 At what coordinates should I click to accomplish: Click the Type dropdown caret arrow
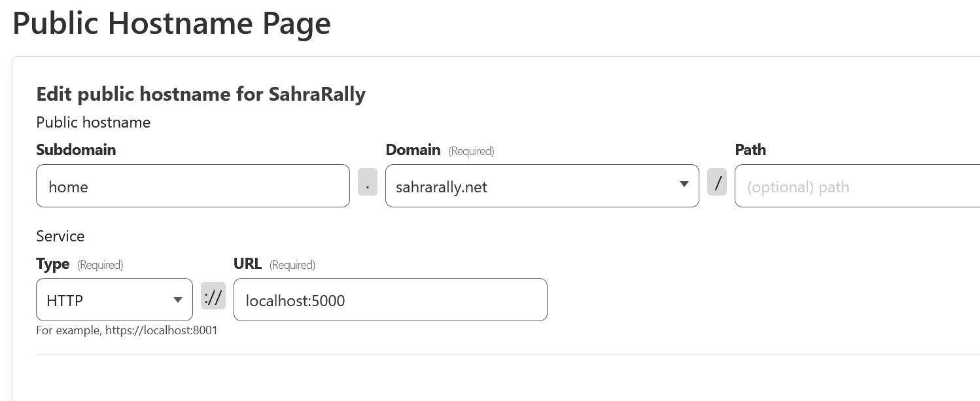tap(177, 300)
